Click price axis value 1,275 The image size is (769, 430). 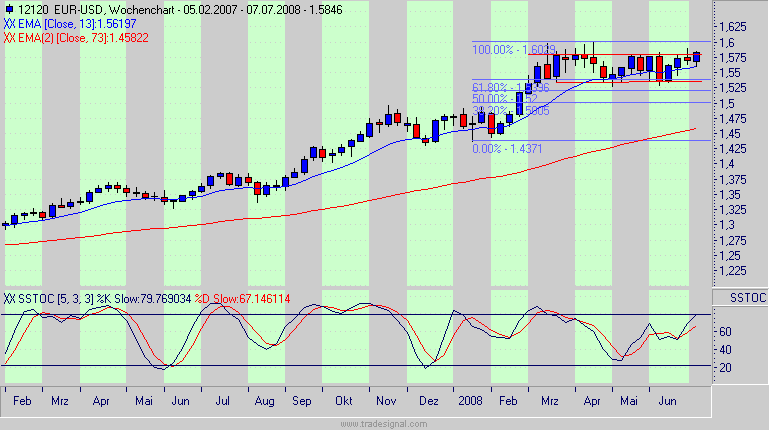coord(733,241)
